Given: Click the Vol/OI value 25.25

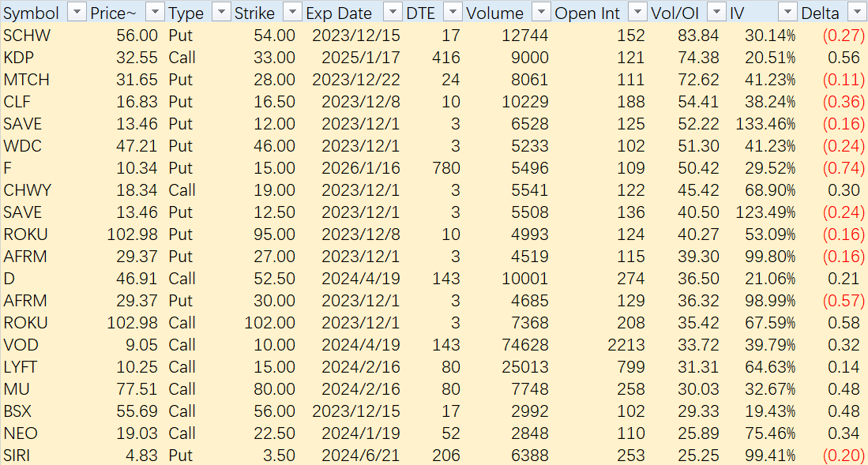Looking at the screenshot, I should point(699,456).
